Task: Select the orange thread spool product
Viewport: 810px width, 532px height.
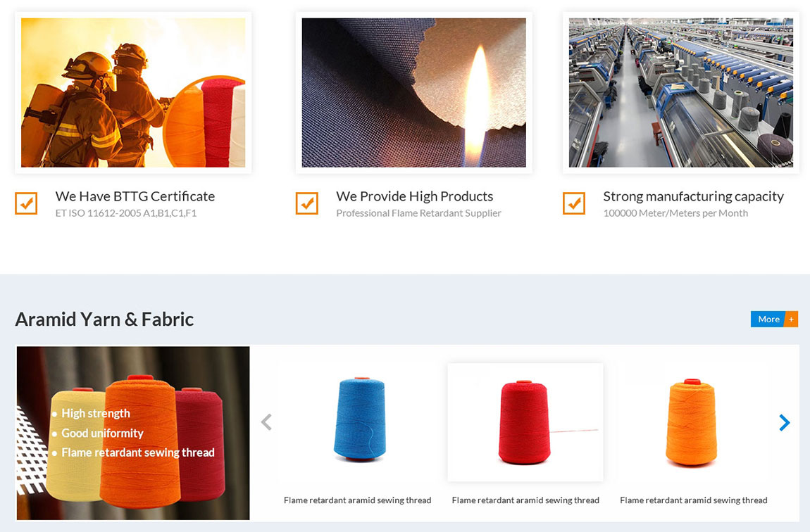Action: pyautogui.click(x=693, y=421)
